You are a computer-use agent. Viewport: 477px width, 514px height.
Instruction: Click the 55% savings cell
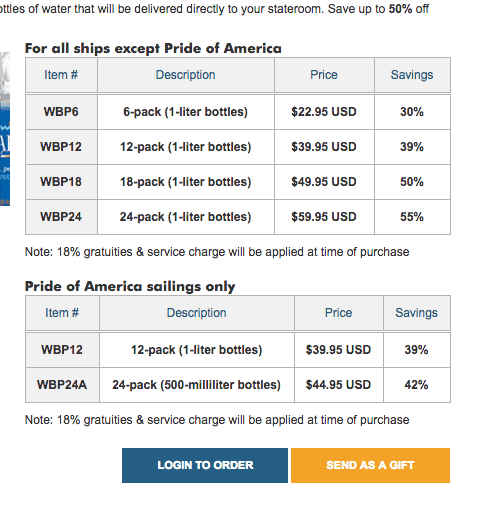click(x=412, y=217)
